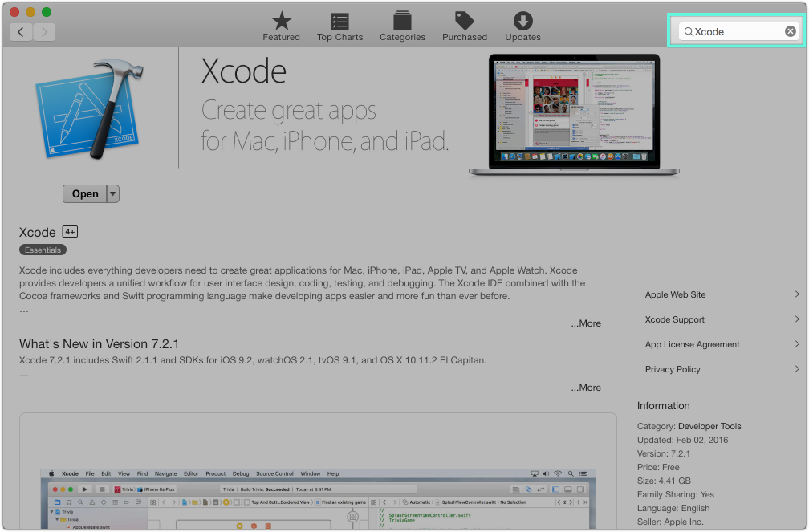Click 'Category: Developer Tools' text

click(x=689, y=426)
